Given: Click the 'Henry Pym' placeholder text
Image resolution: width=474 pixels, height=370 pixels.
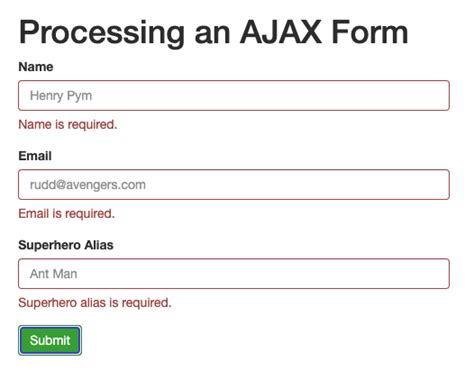Looking at the screenshot, I should [x=61, y=96].
